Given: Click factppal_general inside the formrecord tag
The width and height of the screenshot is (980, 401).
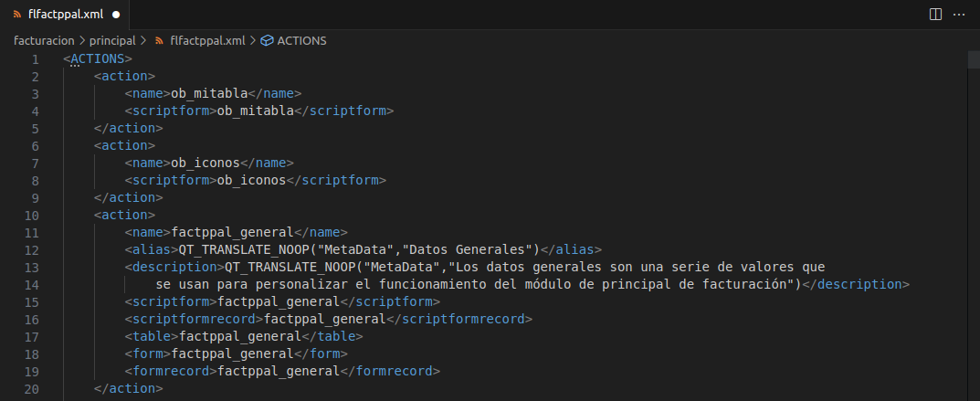Looking at the screenshot, I should pyautogui.click(x=279, y=371).
